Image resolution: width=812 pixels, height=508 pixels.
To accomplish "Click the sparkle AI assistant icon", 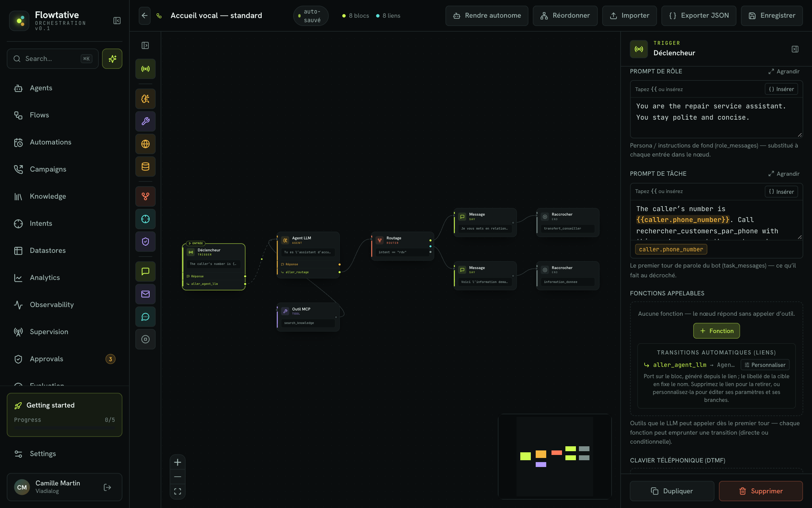I will 112,59.
